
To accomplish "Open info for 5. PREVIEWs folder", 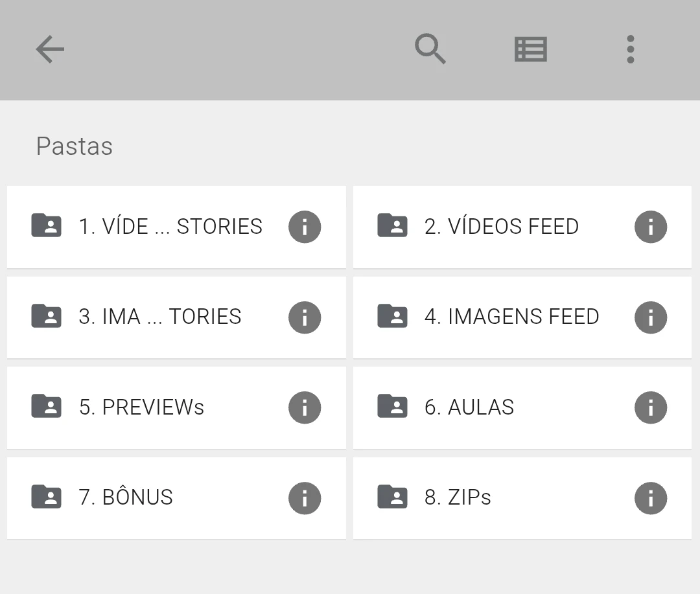I will coord(305,407).
